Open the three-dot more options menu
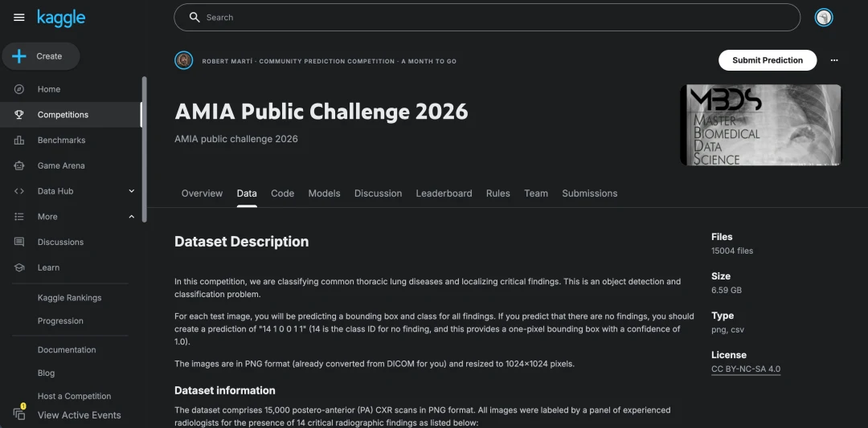 tap(834, 60)
